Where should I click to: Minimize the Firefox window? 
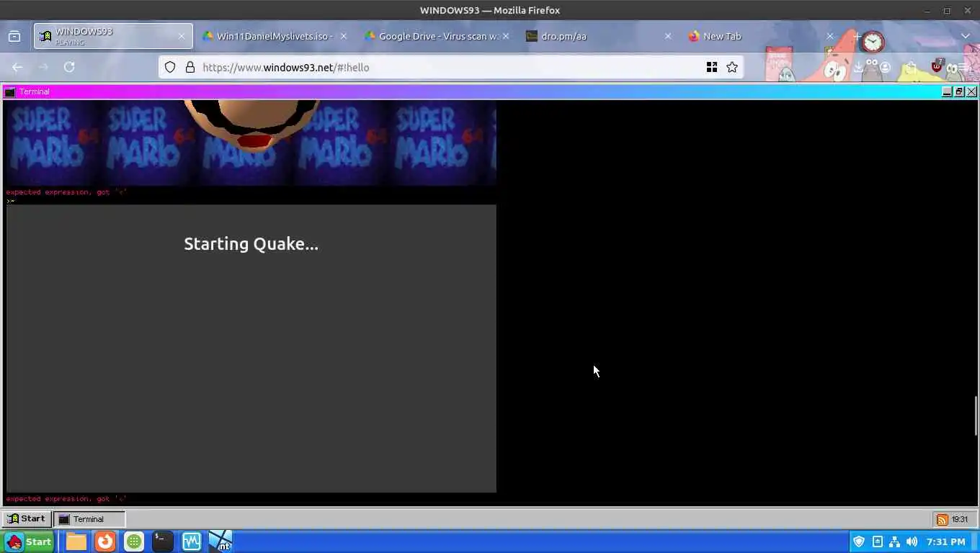pyautogui.click(x=927, y=10)
